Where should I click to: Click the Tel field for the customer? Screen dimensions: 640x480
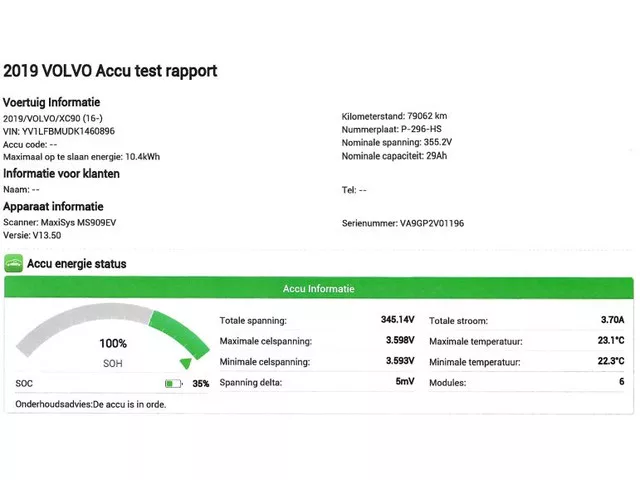point(354,189)
